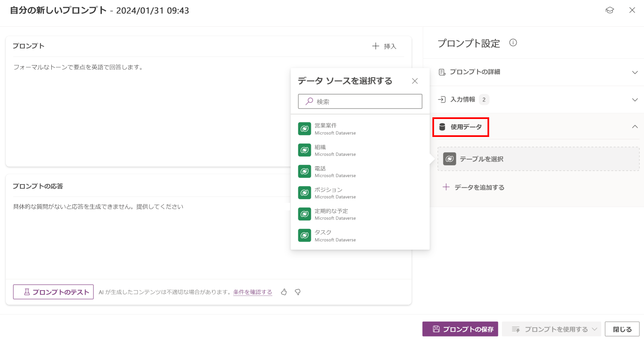Click the info icon beside プロンプト設定
This screenshot has width=644, height=339.
pos(513,43)
